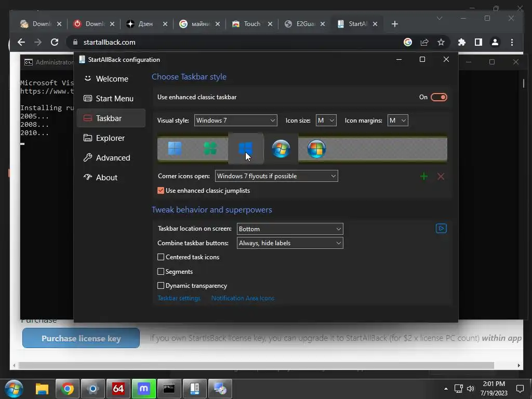Open the Icon size dropdown

click(326, 121)
